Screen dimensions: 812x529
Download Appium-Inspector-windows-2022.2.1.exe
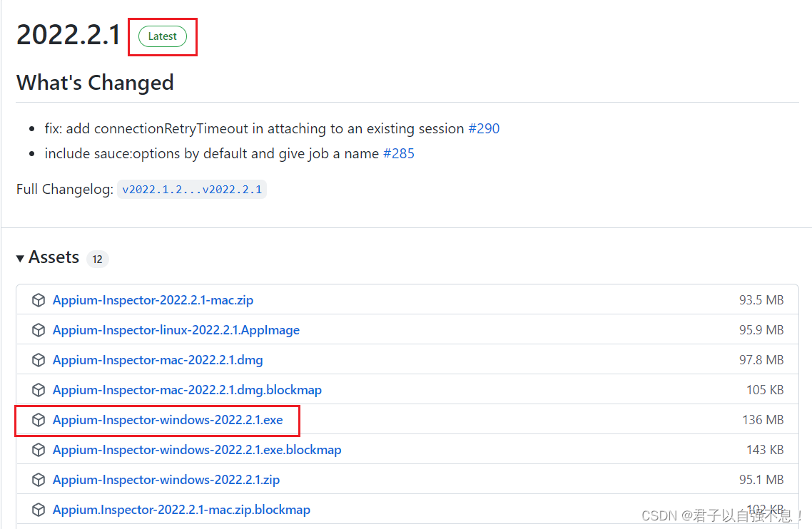(168, 420)
